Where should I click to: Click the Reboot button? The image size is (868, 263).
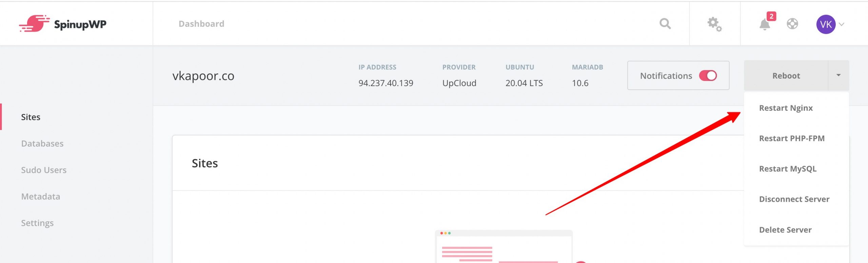point(786,75)
